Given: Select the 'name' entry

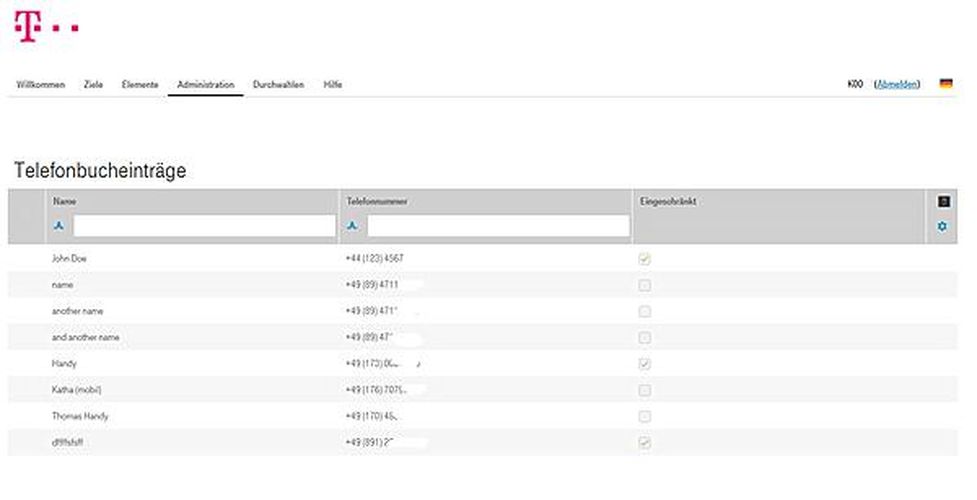Looking at the screenshot, I should [62, 284].
